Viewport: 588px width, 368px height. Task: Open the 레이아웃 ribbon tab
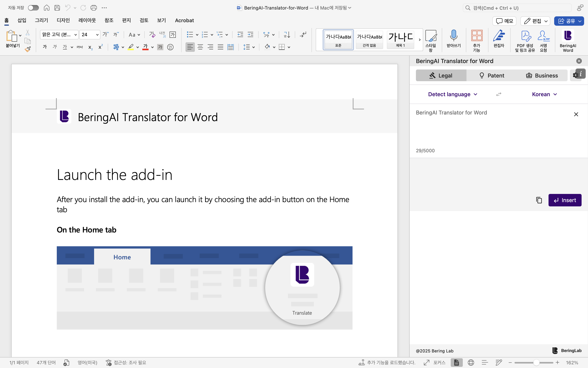point(87,20)
